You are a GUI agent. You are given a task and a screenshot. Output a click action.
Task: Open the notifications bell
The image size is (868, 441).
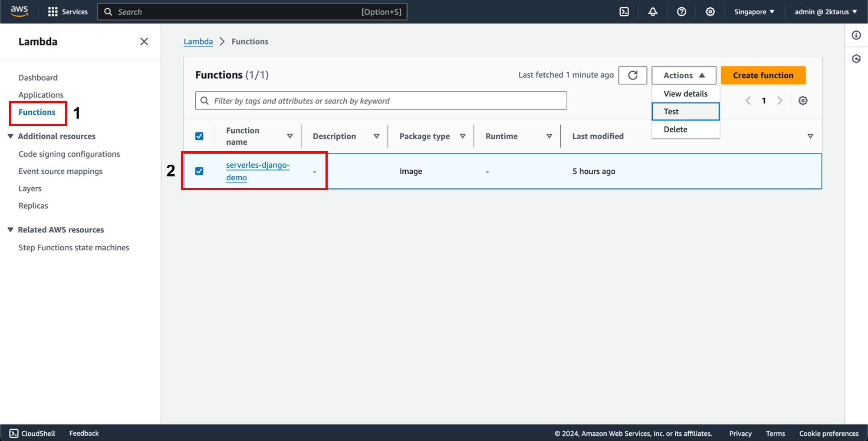pos(653,12)
